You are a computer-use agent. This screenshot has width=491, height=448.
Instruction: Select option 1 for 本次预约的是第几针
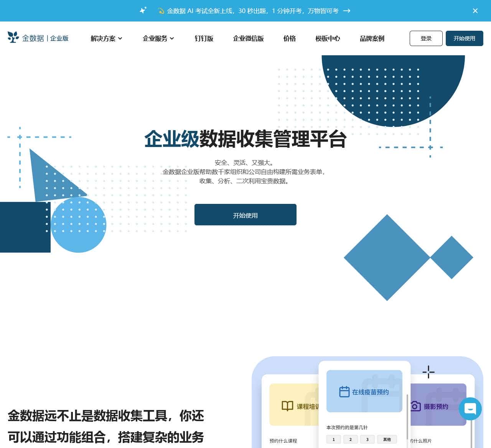334,439
